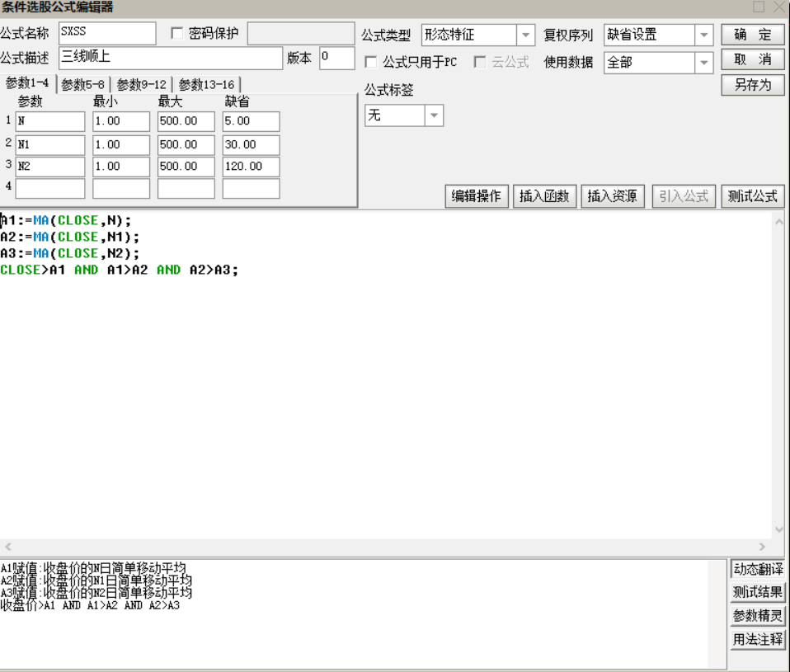
Task: Click the empty parameter 4 name field
Action: click(x=50, y=188)
